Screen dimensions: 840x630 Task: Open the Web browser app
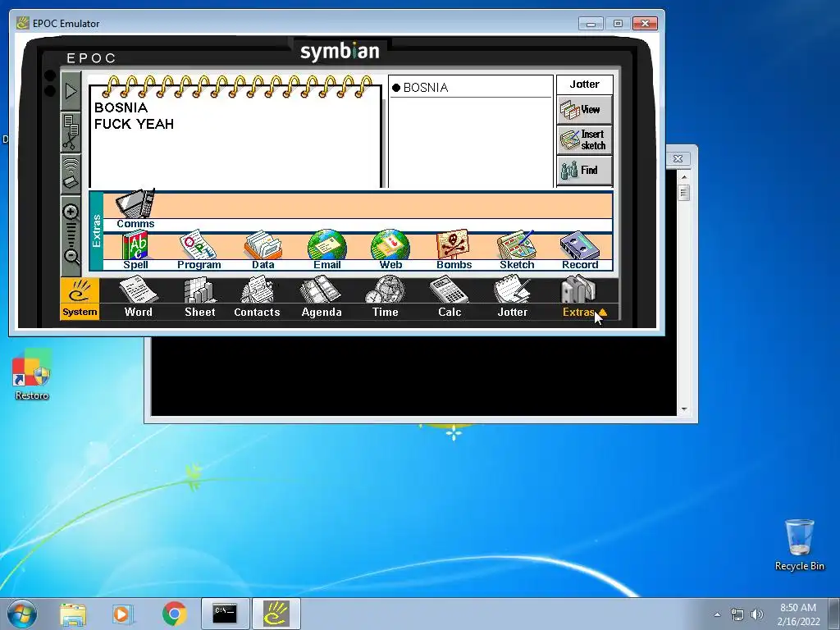click(x=390, y=250)
